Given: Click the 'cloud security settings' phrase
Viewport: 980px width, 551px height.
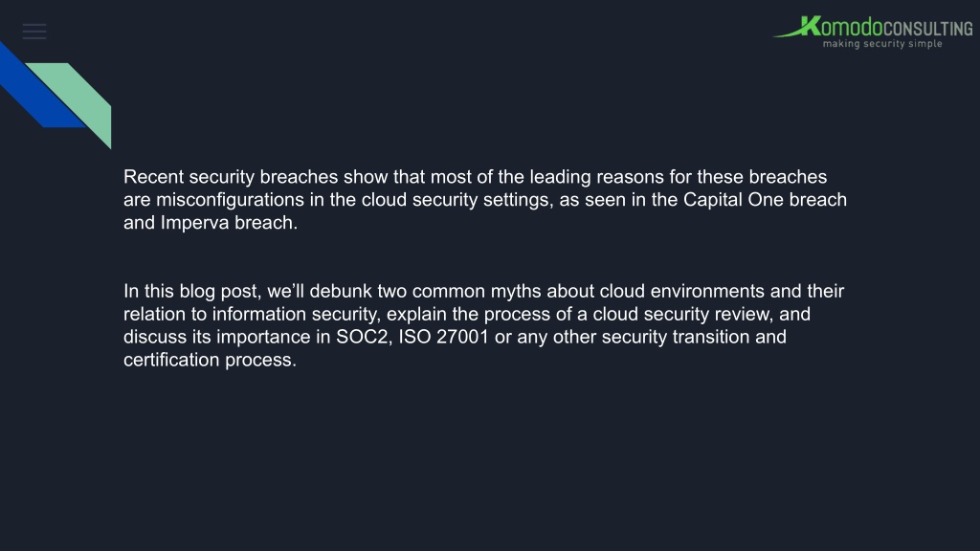Looking at the screenshot, I should click(x=457, y=200).
